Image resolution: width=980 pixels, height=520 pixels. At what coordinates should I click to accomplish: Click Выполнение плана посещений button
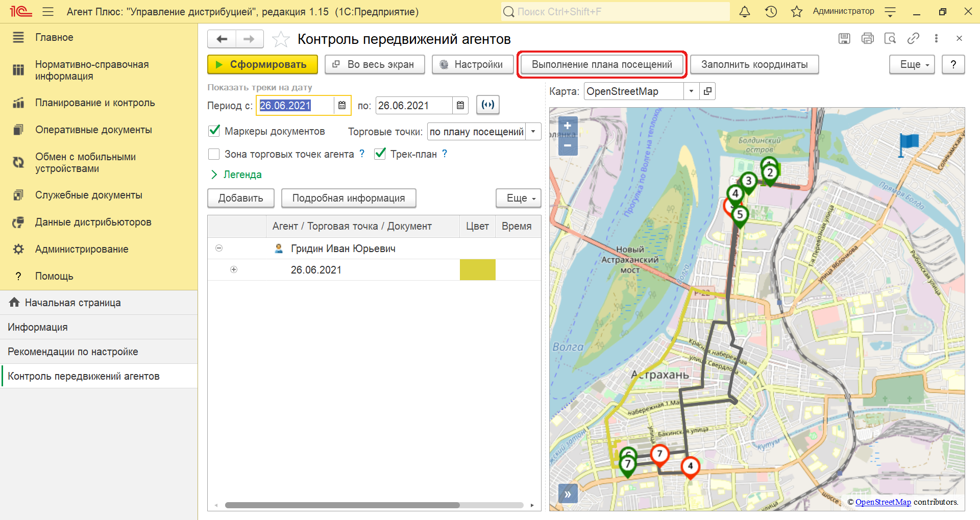tap(602, 64)
